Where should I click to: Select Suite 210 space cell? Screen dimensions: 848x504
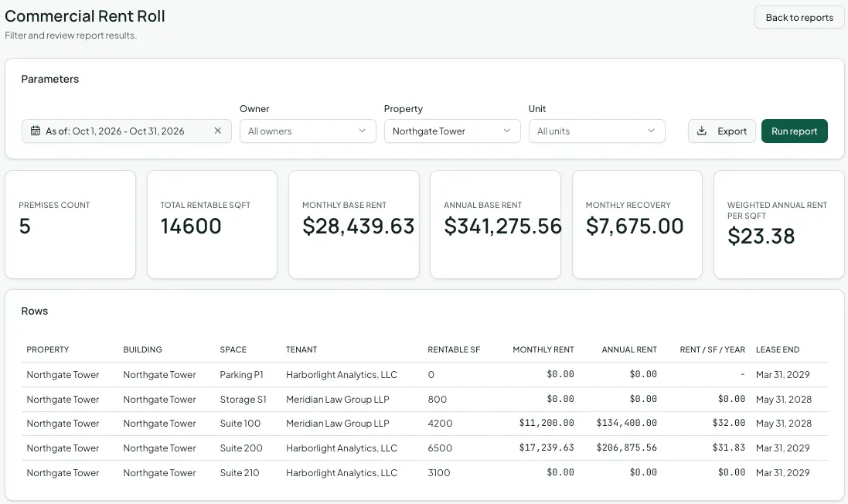click(x=239, y=472)
